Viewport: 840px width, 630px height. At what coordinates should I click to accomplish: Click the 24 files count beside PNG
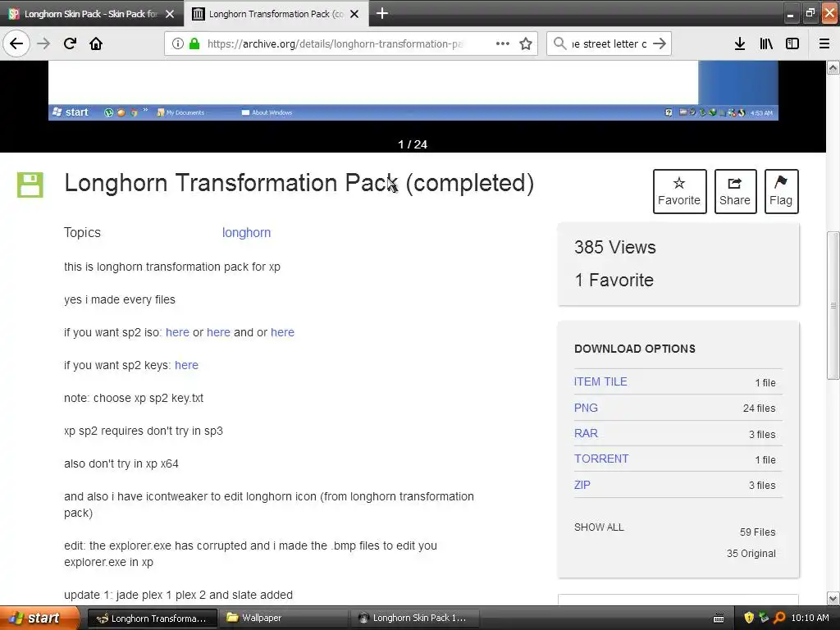point(759,409)
